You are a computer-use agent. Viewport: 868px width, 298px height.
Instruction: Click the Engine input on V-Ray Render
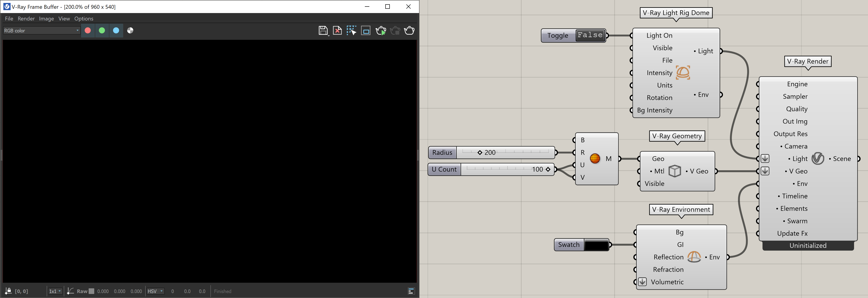pyautogui.click(x=797, y=84)
